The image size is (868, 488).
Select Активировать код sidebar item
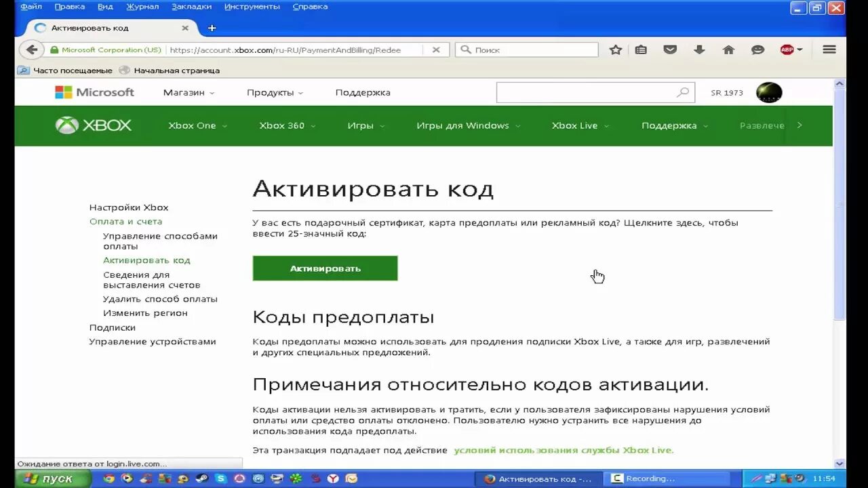coord(146,260)
